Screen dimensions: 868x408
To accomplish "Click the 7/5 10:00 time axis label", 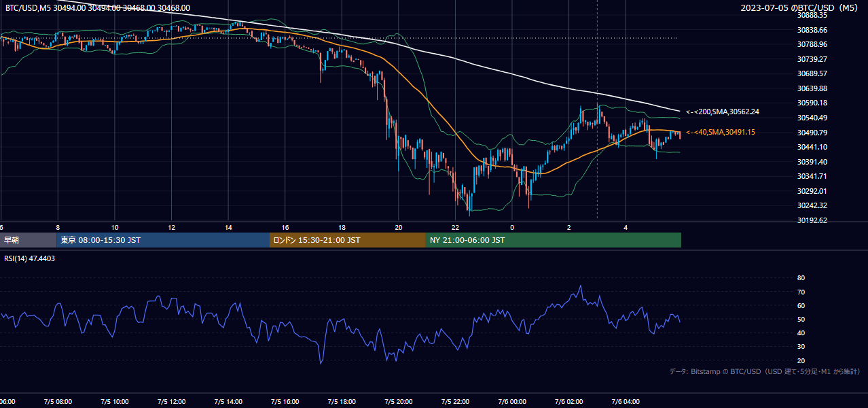I will point(115,402).
